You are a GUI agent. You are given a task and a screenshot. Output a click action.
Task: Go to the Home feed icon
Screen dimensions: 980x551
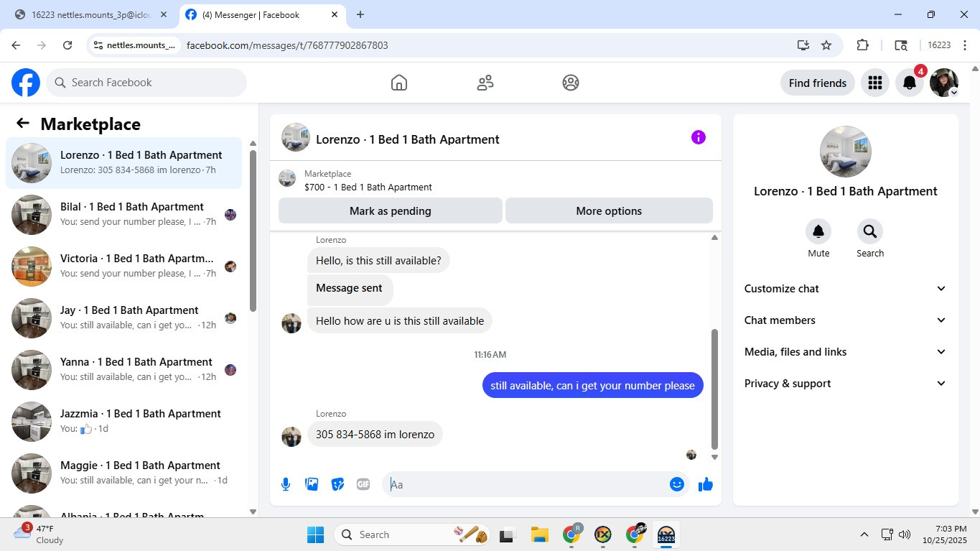tap(399, 83)
